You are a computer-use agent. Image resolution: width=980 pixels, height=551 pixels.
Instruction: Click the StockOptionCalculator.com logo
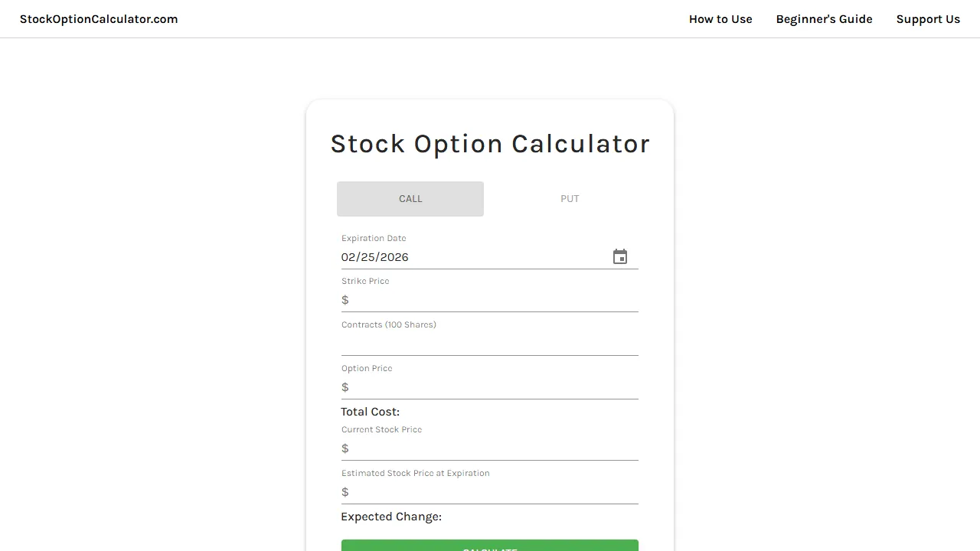[99, 19]
